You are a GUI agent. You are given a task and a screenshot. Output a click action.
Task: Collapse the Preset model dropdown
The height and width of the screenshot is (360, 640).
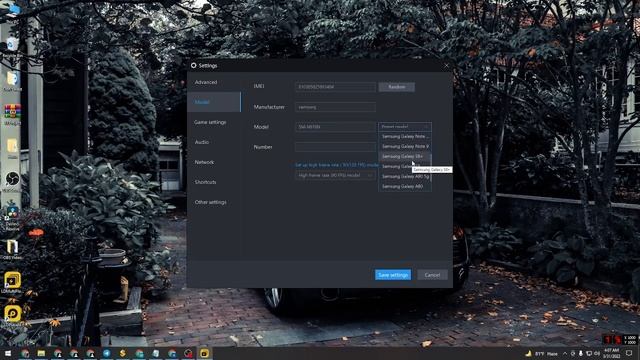click(404, 127)
